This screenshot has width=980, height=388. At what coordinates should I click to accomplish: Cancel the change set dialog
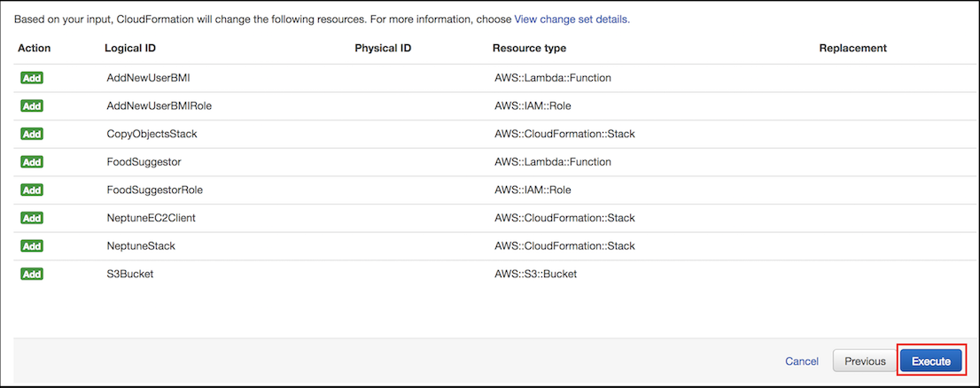point(802,361)
